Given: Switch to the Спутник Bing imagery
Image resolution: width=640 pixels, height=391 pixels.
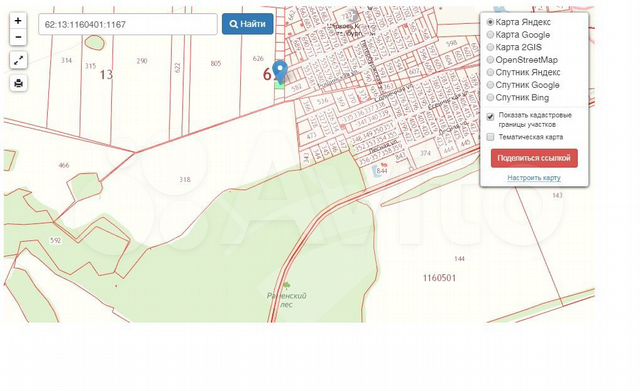Looking at the screenshot, I should (490, 98).
